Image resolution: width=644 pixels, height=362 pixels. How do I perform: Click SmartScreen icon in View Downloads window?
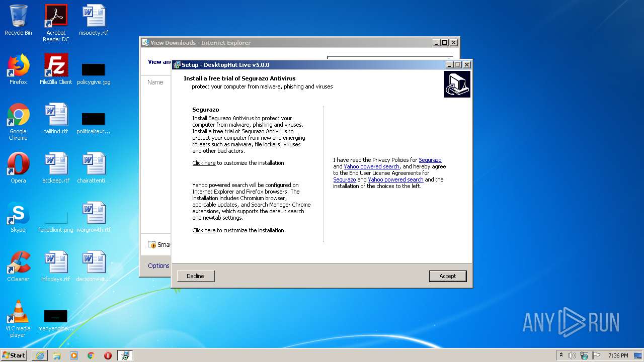click(x=152, y=245)
